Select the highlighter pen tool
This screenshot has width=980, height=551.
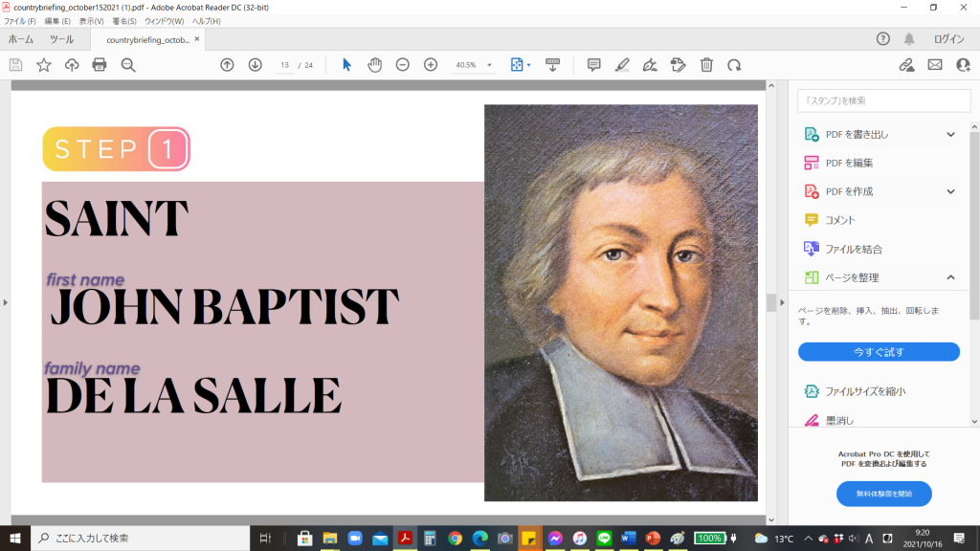622,65
